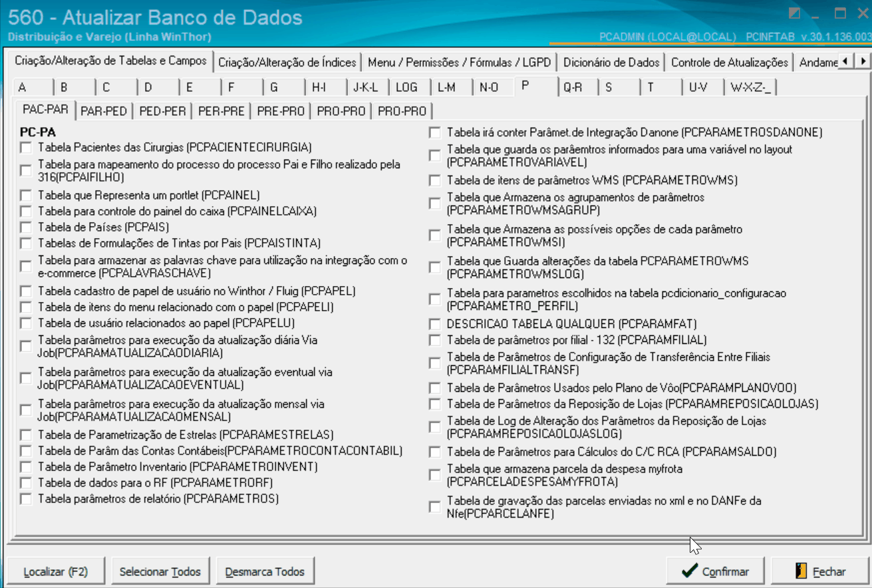The height and width of the screenshot is (588, 872).
Task: Click the Confirmar button with checkmark
Action: pyautogui.click(x=716, y=571)
